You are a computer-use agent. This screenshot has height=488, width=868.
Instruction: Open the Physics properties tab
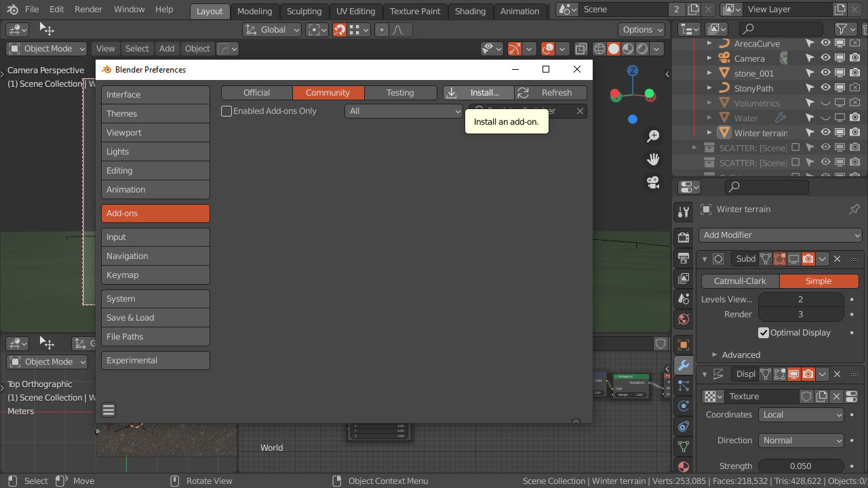point(683,405)
